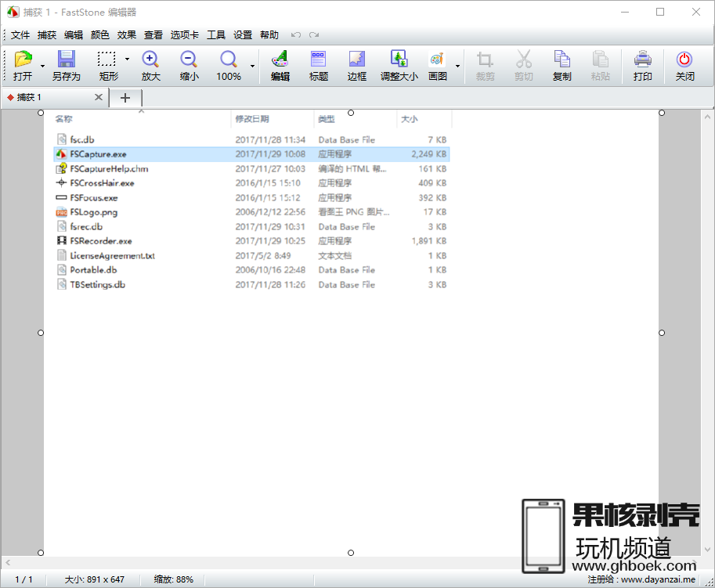715x588 pixels.
Task: Click the right-middle selection handle
Action: [662, 333]
